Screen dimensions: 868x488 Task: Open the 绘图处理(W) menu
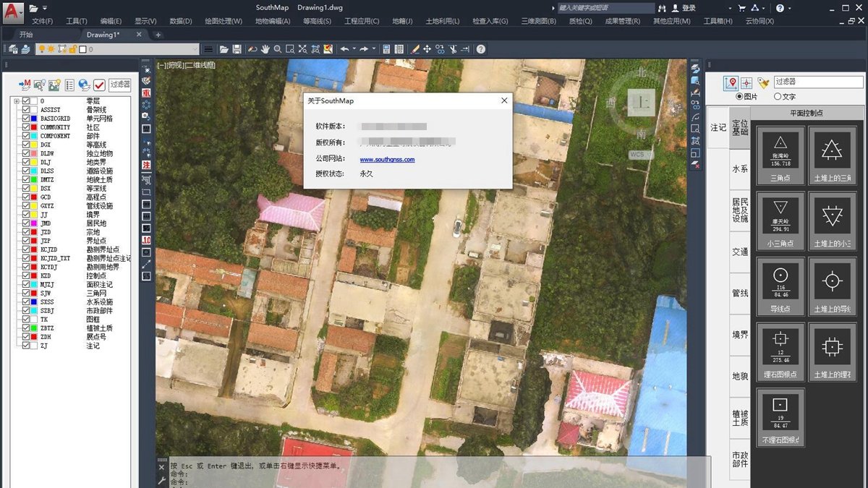pyautogui.click(x=224, y=21)
